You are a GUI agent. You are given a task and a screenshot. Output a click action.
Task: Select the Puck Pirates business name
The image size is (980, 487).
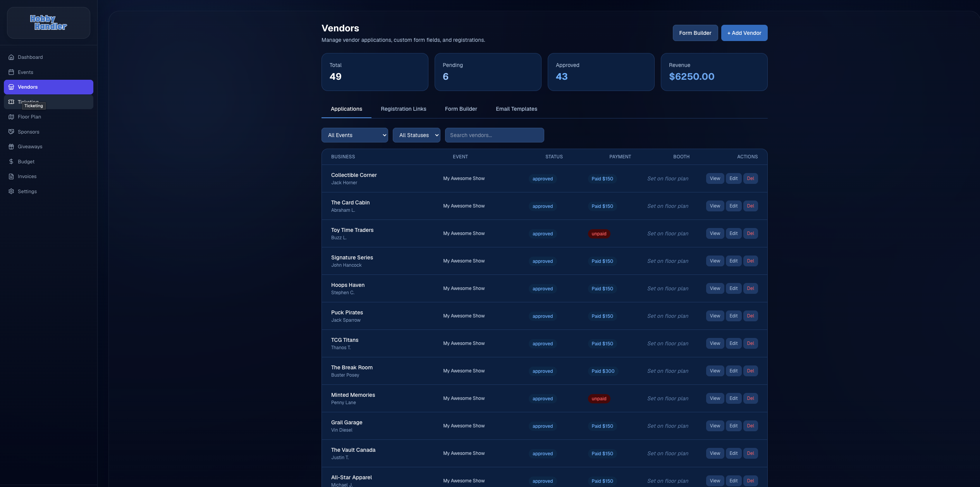(x=347, y=312)
